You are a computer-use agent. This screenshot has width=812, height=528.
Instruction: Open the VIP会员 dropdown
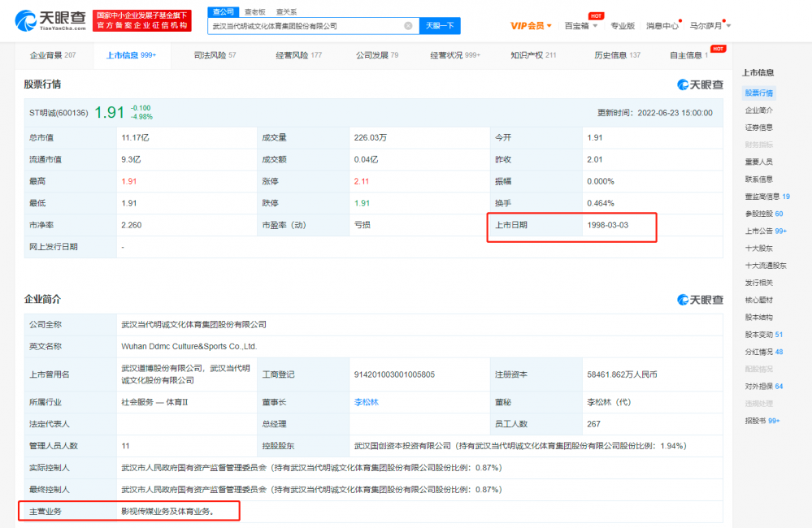click(x=531, y=26)
